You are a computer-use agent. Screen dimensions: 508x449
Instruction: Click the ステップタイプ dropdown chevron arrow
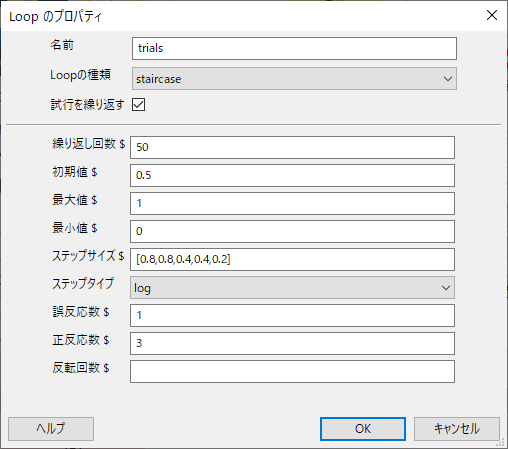[446, 288]
